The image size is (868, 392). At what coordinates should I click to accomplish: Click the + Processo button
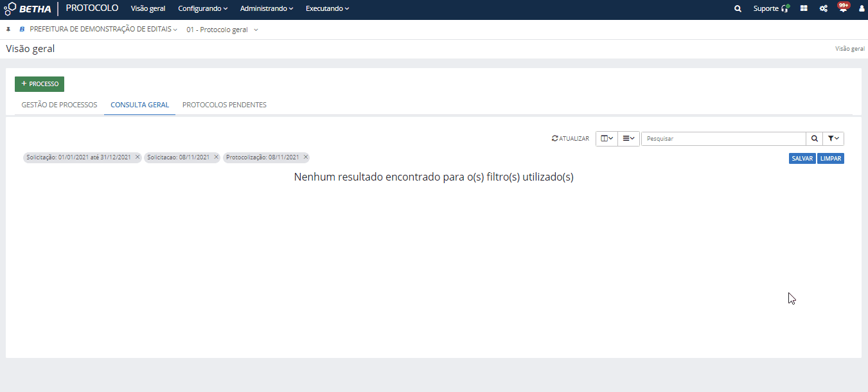click(x=39, y=84)
